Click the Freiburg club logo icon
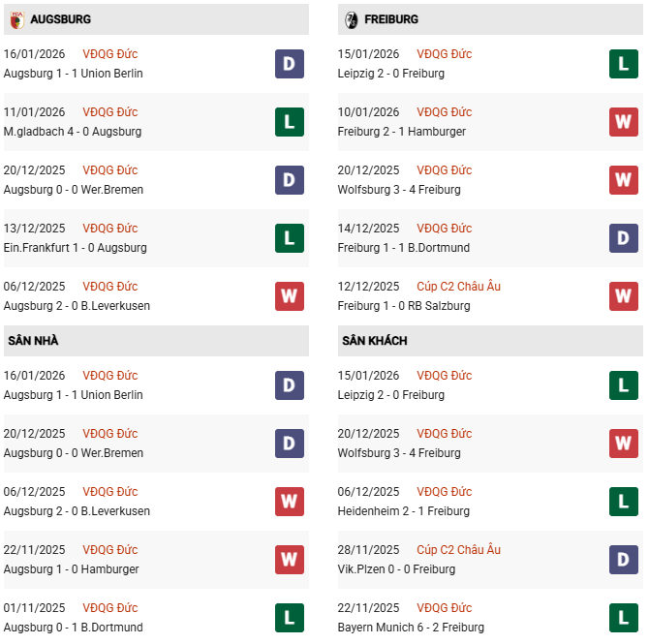 351,19
